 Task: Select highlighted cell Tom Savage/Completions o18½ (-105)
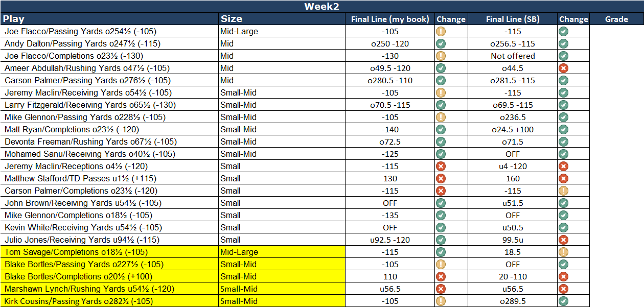coord(109,252)
